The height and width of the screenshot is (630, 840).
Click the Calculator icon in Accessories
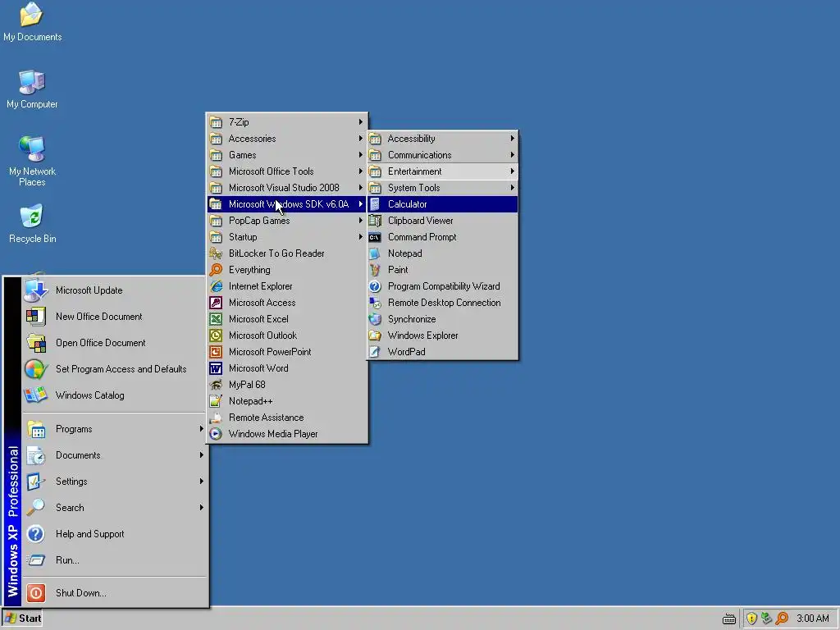tap(375, 204)
